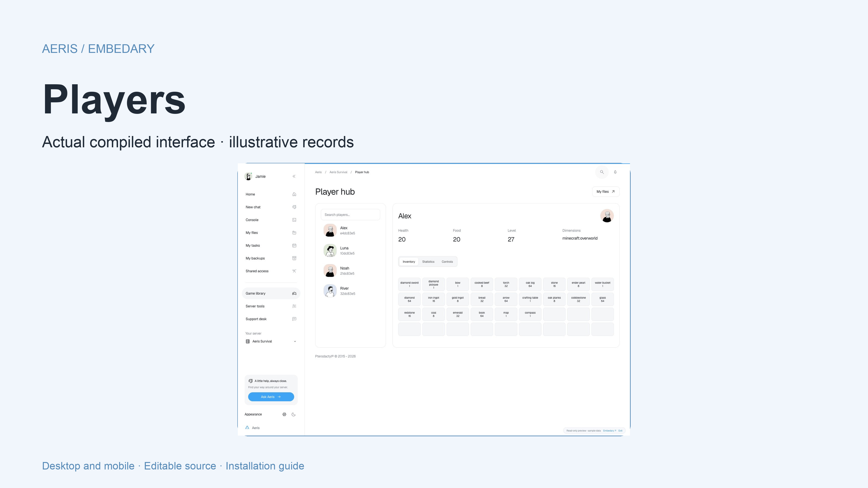This screenshot has width=868, height=488.
Task: Click the My files button in header
Action: click(x=606, y=192)
